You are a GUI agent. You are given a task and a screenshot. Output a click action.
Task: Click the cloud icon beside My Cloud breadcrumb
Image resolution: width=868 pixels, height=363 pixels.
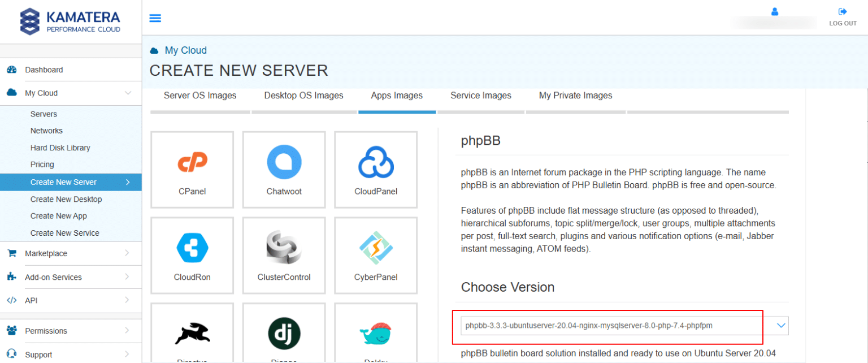pos(154,51)
